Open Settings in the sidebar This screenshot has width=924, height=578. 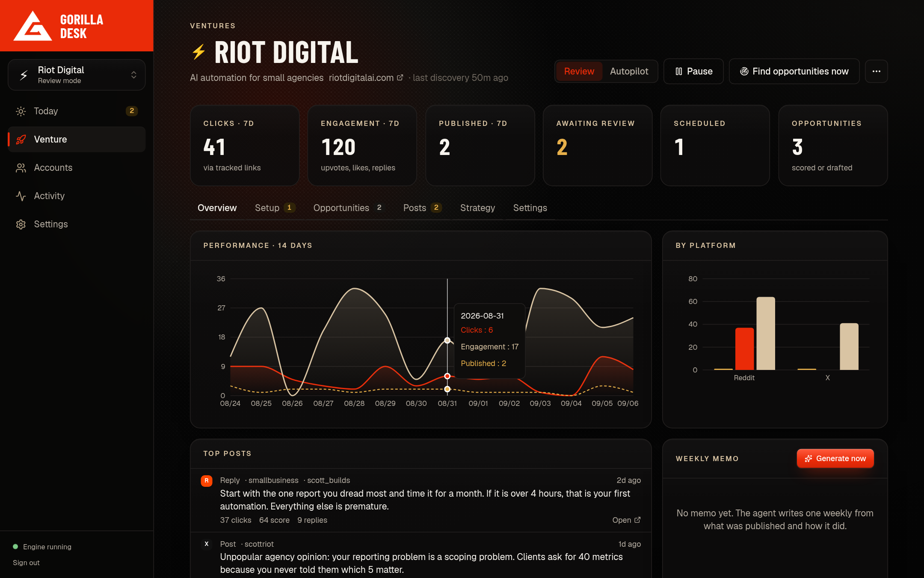click(77, 224)
